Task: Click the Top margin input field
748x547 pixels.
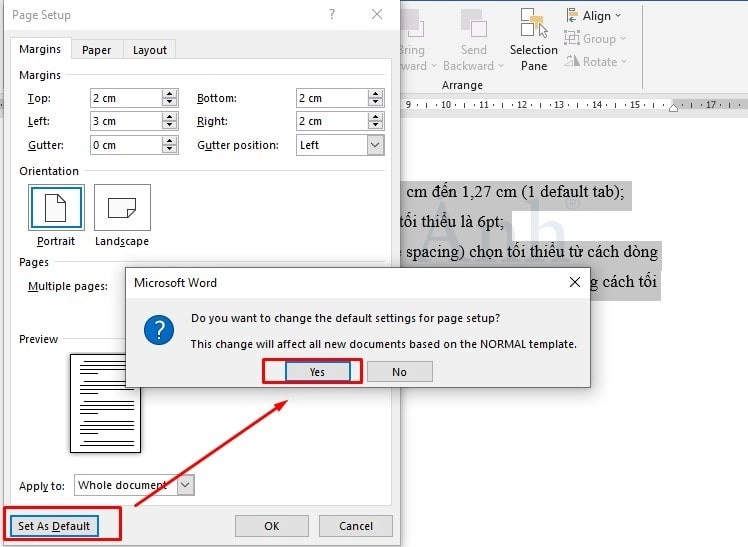Action: coord(126,98)
